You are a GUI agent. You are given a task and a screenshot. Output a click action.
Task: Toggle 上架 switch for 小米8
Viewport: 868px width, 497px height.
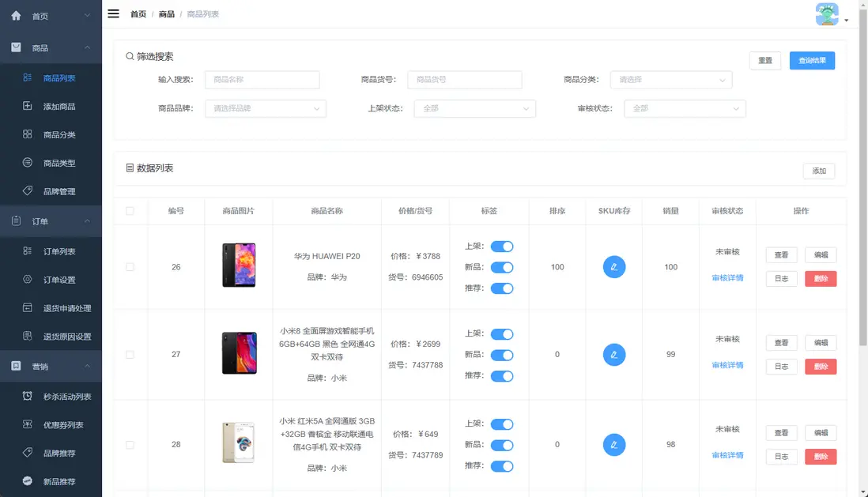click(x=502, y=333)
